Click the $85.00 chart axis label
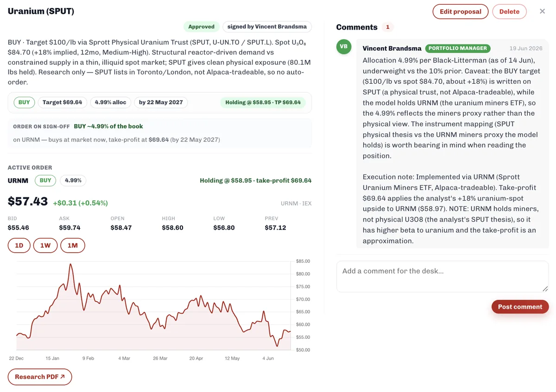The width and height of the screenshot is (556, 392). (303, 261)
